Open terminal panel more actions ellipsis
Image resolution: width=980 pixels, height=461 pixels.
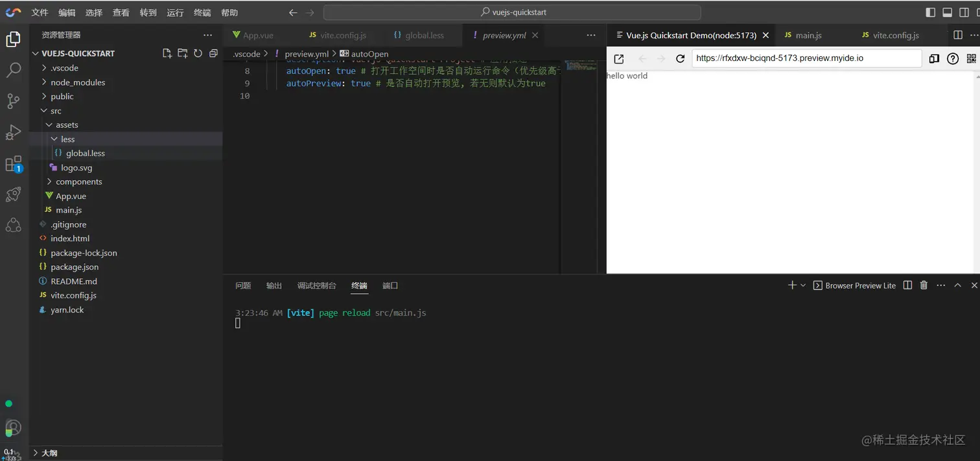pos(941,285)
